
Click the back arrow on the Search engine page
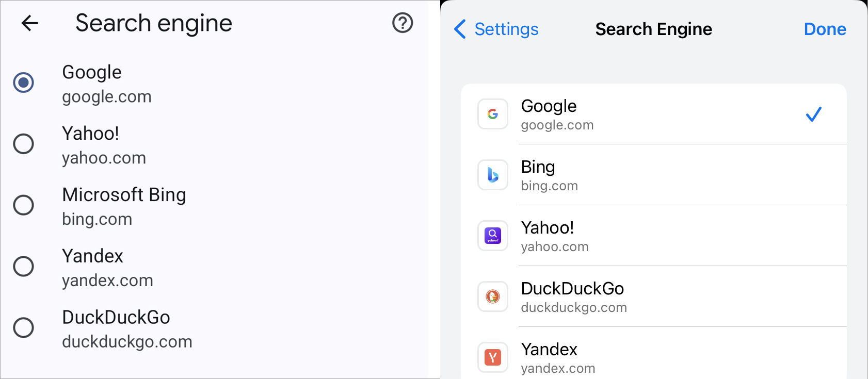29,23
